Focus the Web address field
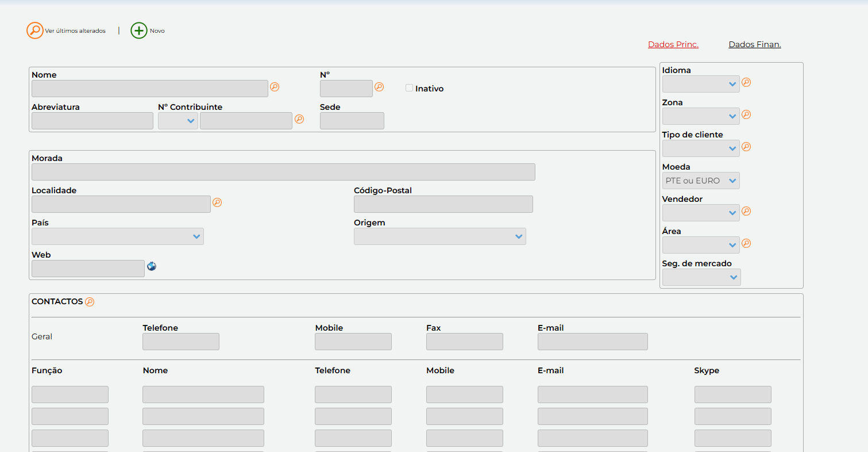Viewport: 868px width, 452px height. pyautogui.click(x=88, y=269)
